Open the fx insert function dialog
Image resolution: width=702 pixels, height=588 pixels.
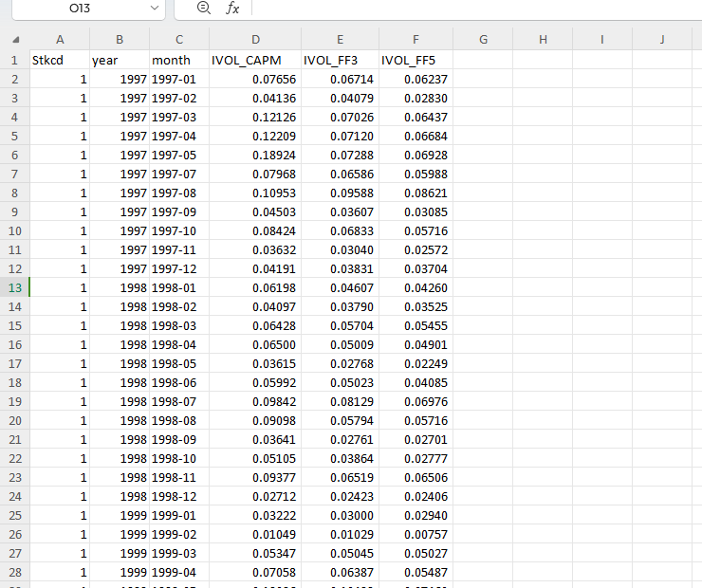pyautogui.click(x=232, y=8)
